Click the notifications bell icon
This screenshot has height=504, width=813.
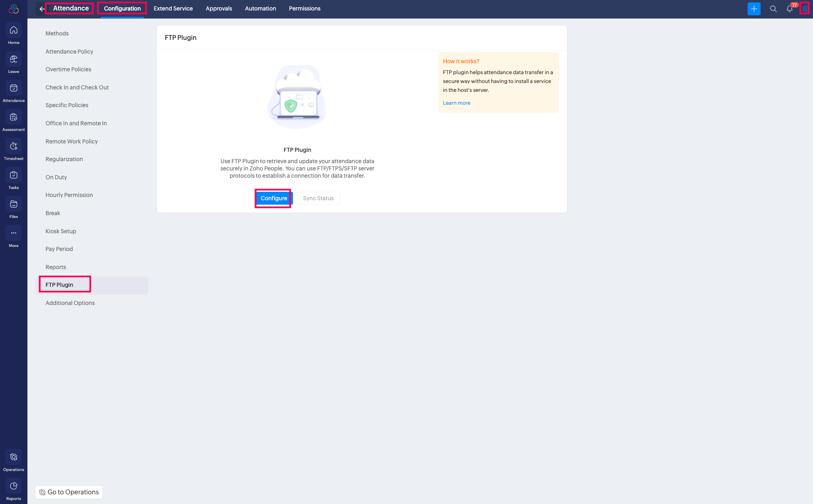point(790,8)
